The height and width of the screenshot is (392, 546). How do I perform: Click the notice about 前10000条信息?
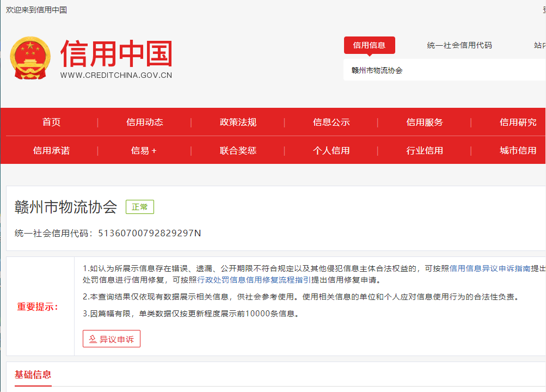pos(191,314)
